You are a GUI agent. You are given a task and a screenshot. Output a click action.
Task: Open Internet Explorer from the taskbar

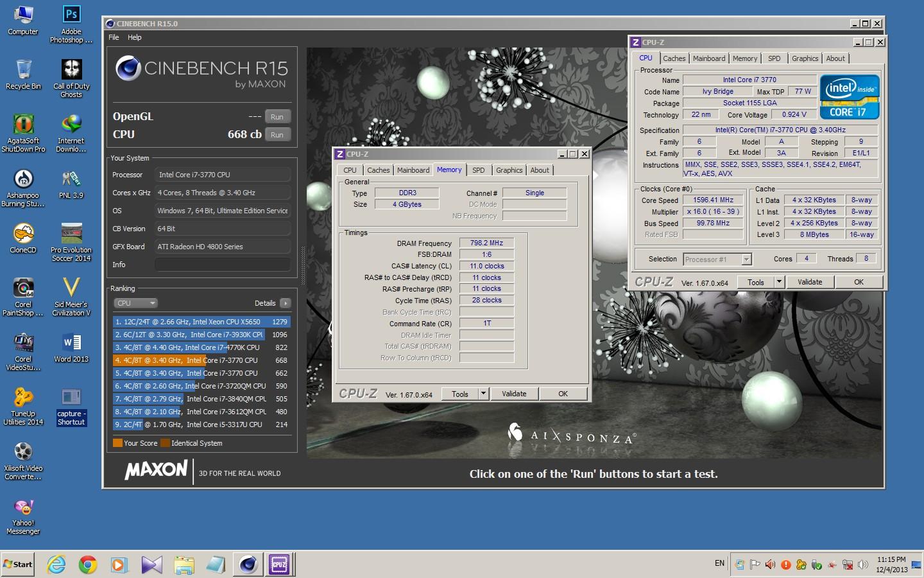coord(56,565)
